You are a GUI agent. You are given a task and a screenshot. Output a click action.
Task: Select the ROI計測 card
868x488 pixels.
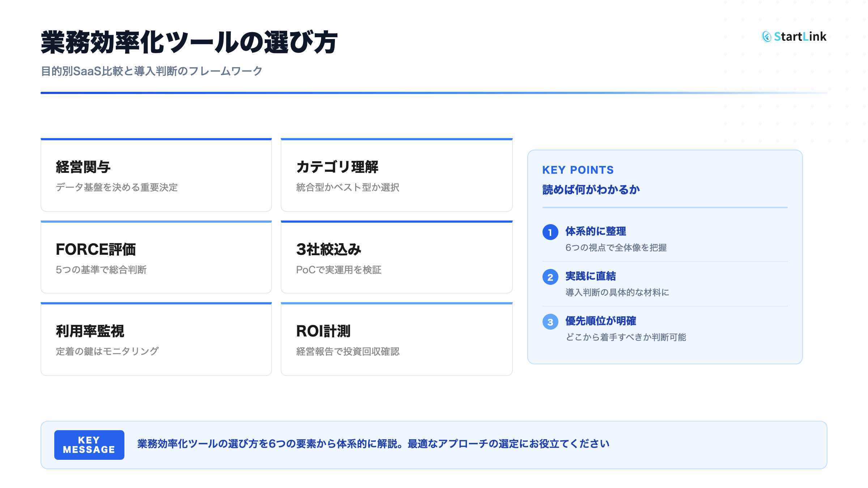click(x=396, y=339)
